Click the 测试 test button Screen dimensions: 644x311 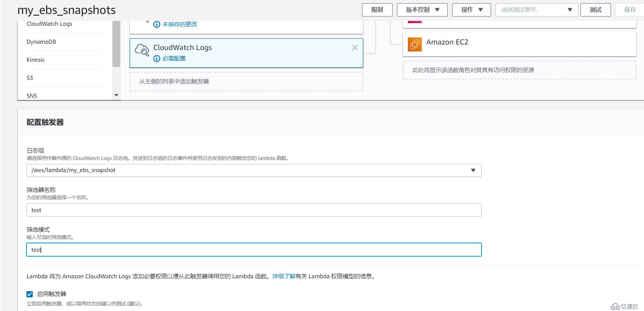(595, 10)
